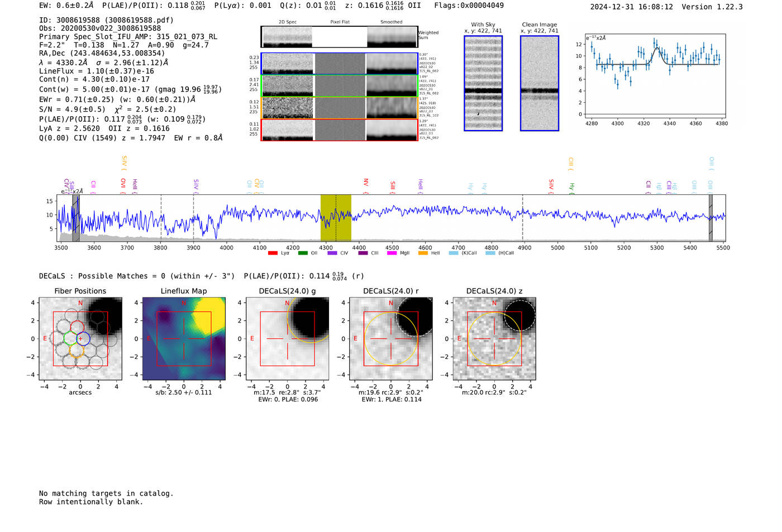Click the Lyα red legend swatch
This screenshot has width=782, height=532.
273,253
